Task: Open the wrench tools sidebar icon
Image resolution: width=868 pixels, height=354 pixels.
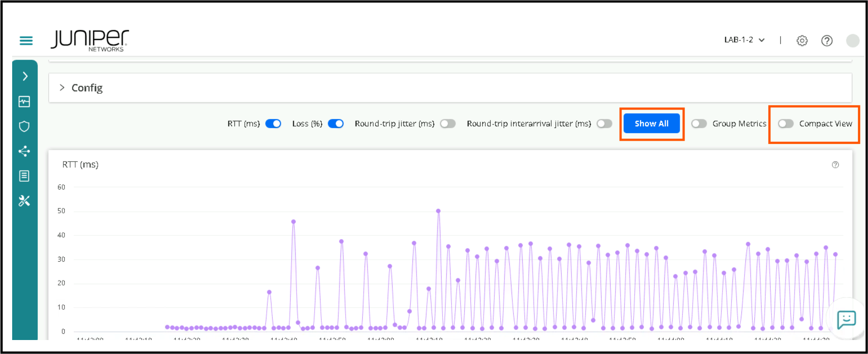Action: pyautogui.click(x=24, y=201)
